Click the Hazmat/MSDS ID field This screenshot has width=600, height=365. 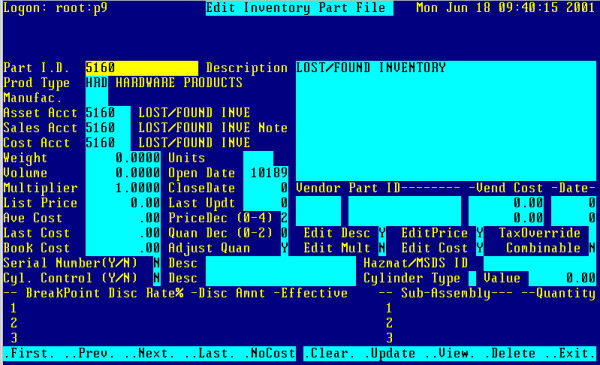(x=540, y=263)
